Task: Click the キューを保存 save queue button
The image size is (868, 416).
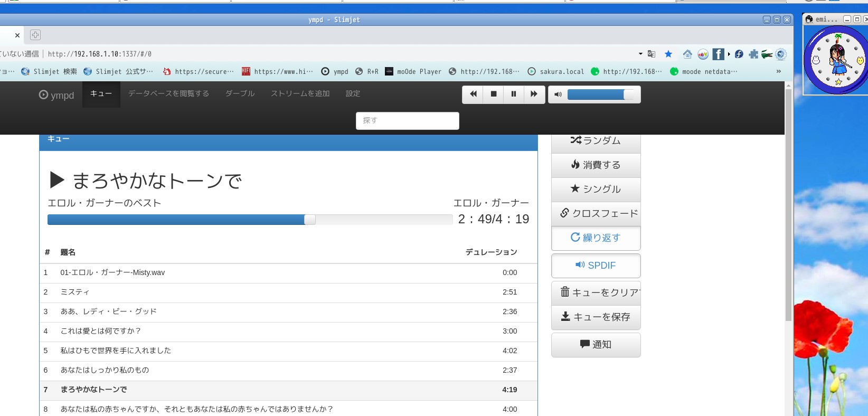Action: 596,317
